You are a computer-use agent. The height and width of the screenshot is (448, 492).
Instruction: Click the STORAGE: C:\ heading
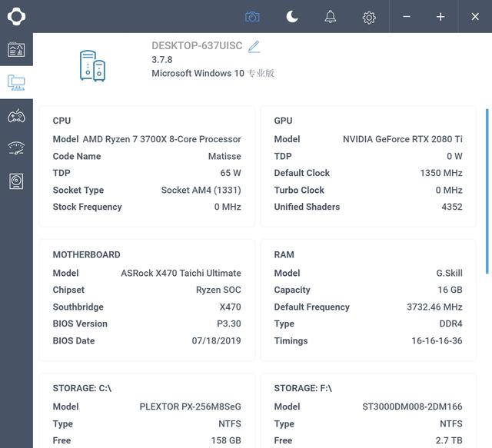click(x=82, y=388)
